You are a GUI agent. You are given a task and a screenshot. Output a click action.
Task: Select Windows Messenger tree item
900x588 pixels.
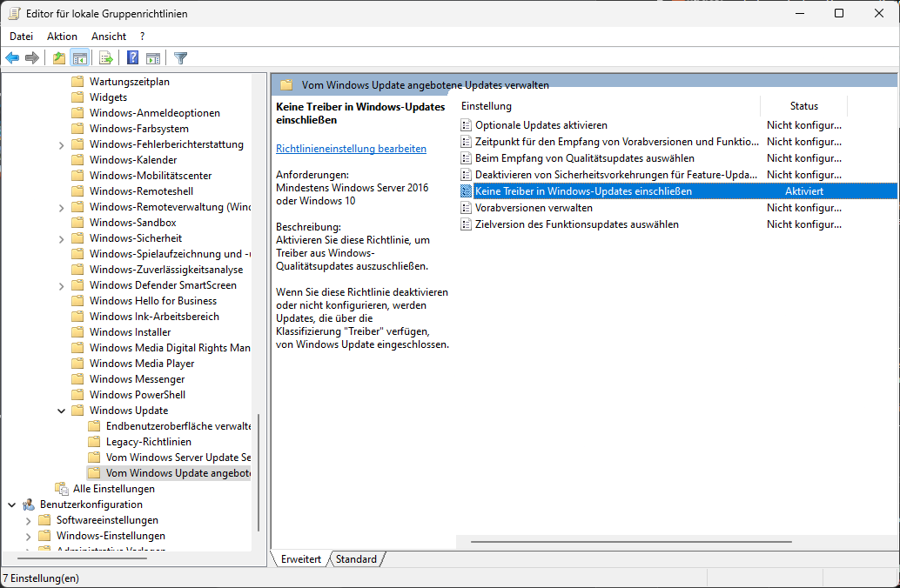(138, 379)
